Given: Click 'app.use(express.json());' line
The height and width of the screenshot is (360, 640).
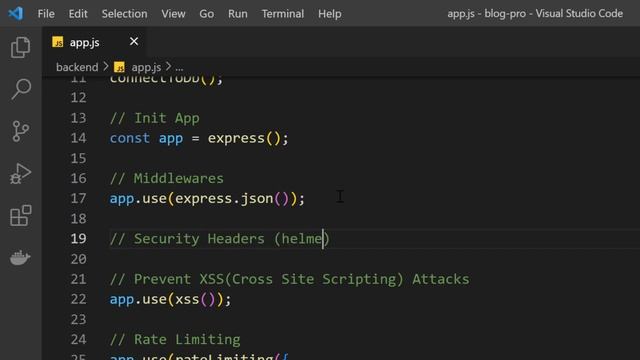Looking at the screenshot, I should [x=207, y=198].
